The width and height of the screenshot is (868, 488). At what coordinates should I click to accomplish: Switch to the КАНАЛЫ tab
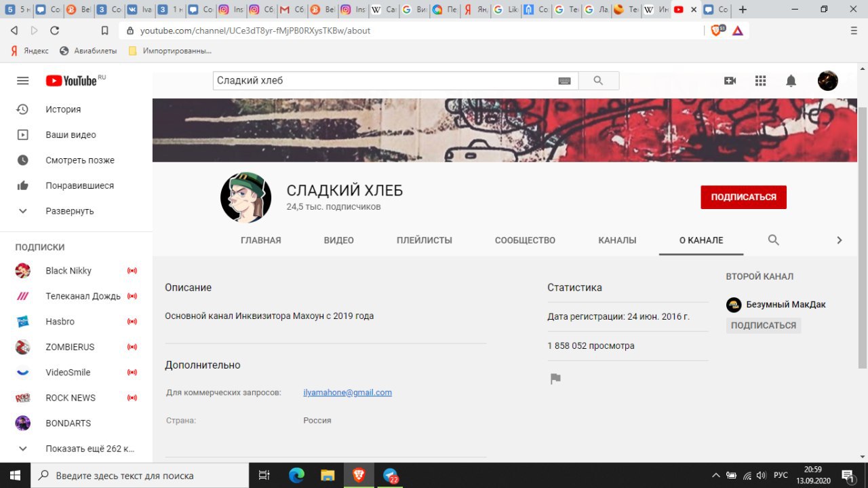617,240
